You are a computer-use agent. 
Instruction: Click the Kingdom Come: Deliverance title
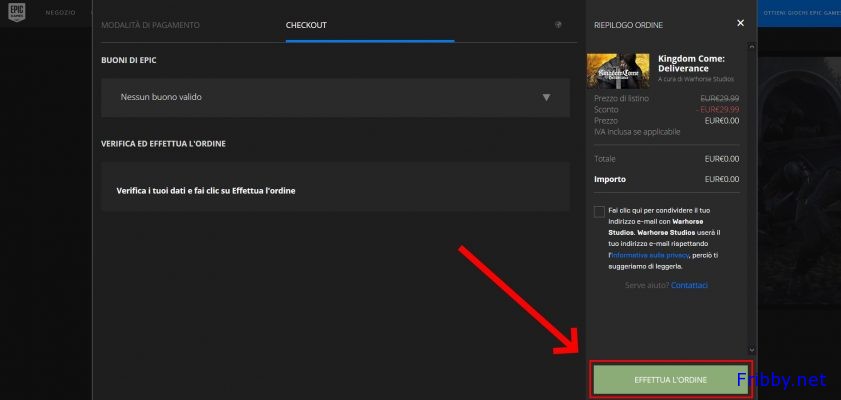click(690, 63)
